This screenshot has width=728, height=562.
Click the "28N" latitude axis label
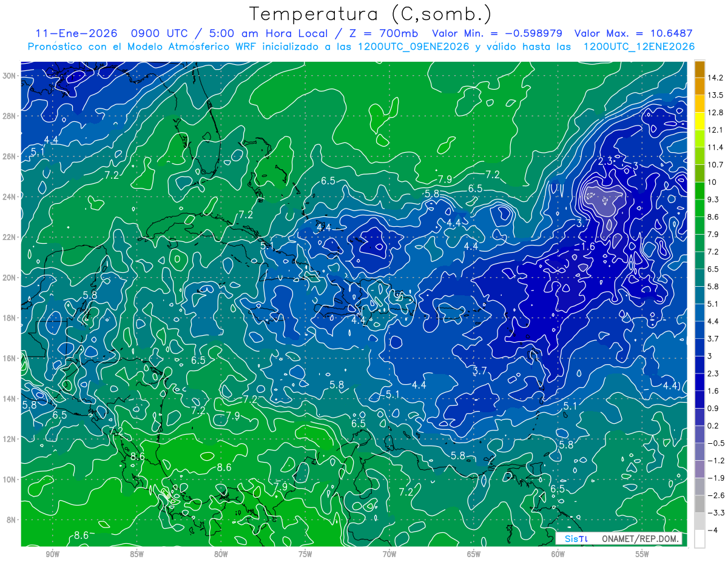[x=10, y=116]
